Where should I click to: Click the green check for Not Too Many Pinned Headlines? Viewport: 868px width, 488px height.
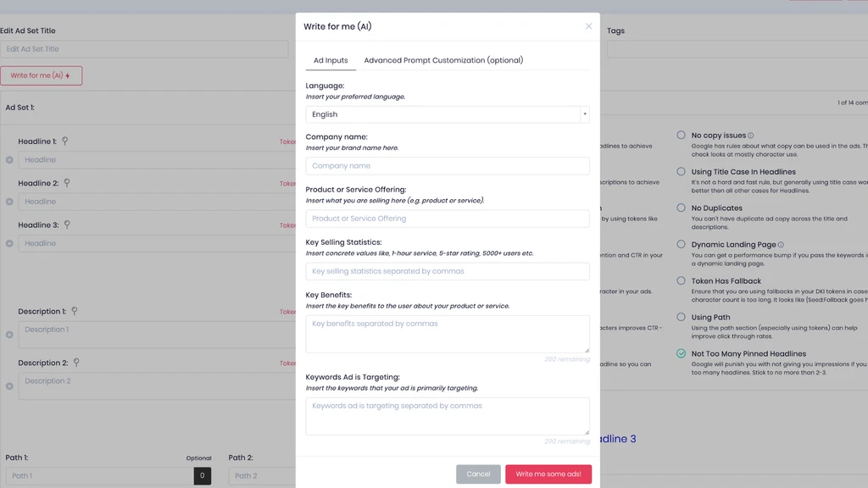(682, 353)
